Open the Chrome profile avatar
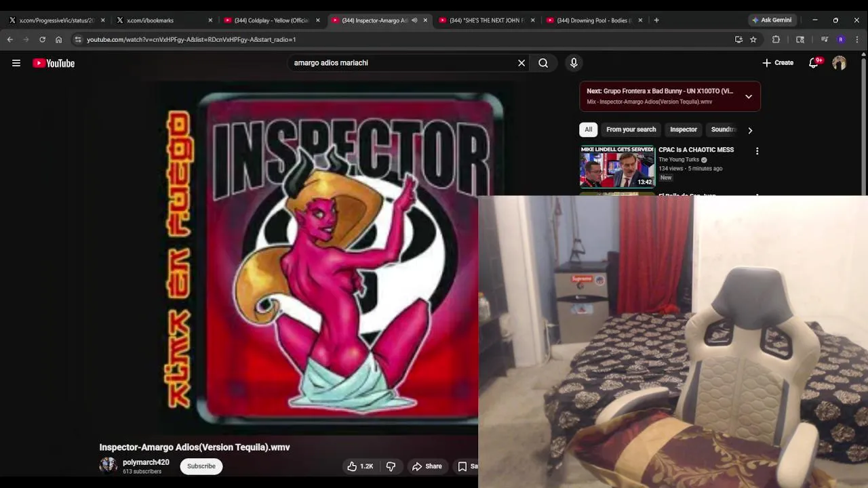 click(x=841, y=39)
